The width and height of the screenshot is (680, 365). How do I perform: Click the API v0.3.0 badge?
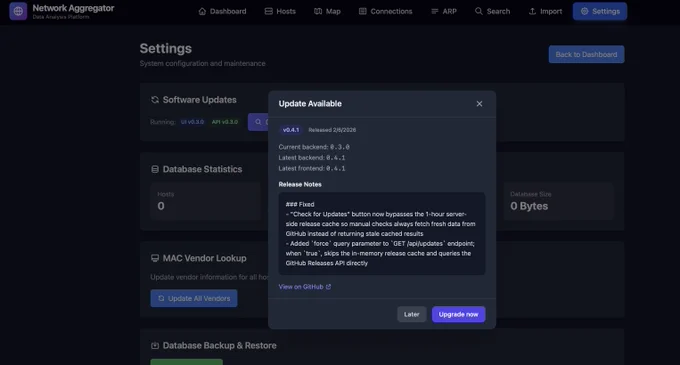(x=225, y=122)
